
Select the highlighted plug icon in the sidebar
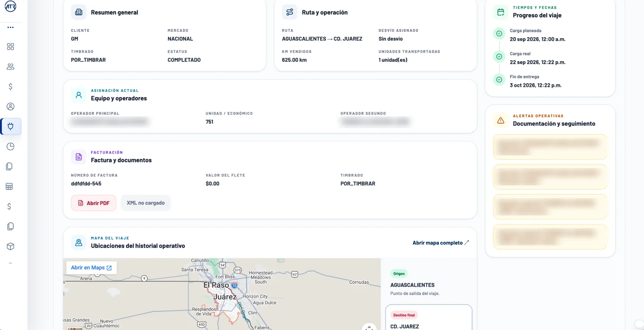click(x=10, y=126)
